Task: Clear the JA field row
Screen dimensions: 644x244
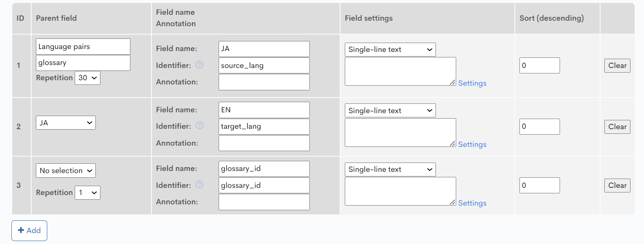Action: coord(617,65)
